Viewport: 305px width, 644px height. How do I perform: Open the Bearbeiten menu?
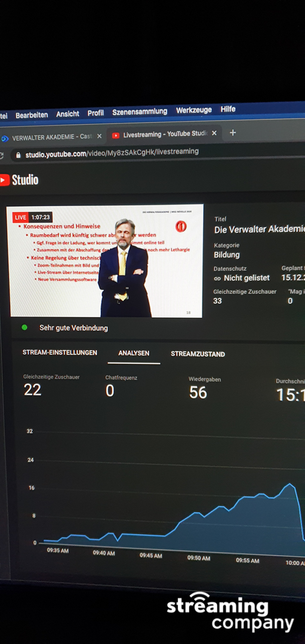[32, 115]
